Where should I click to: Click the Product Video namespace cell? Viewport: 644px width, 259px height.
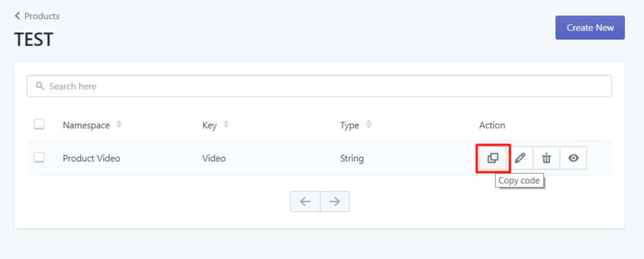click(x=91, y=159)
